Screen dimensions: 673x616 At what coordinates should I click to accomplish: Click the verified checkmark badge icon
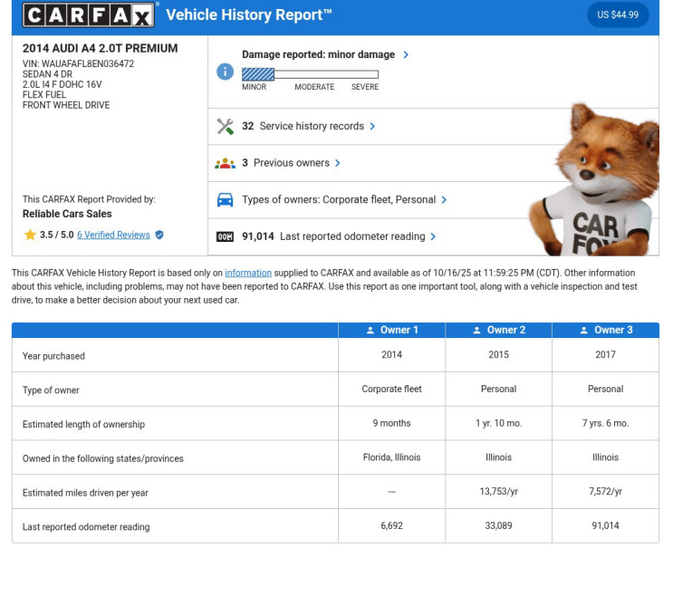pyautogui.click(x=159, y=236)
